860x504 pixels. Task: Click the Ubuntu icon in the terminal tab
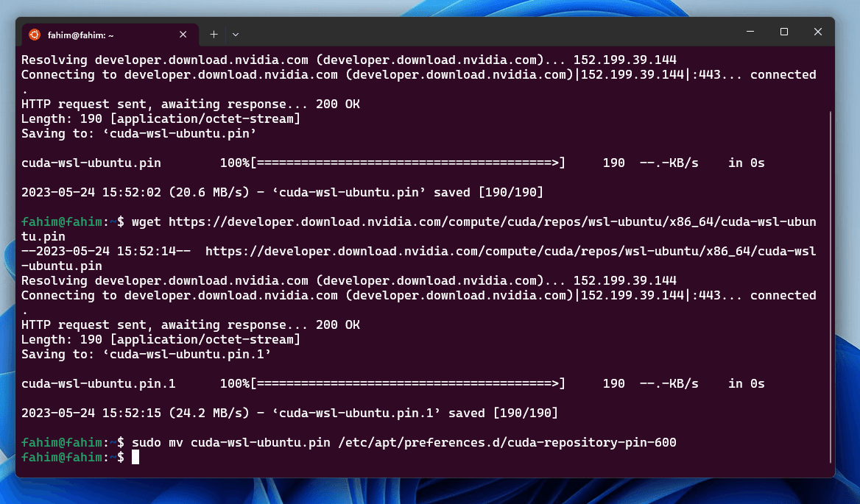point(35,35)
